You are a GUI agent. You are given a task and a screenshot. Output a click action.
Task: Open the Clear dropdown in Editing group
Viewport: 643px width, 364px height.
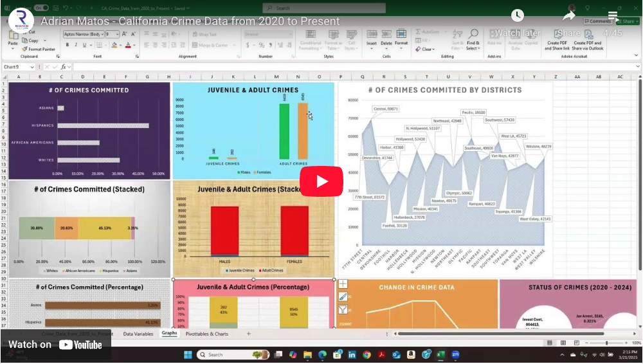[425, 50]
